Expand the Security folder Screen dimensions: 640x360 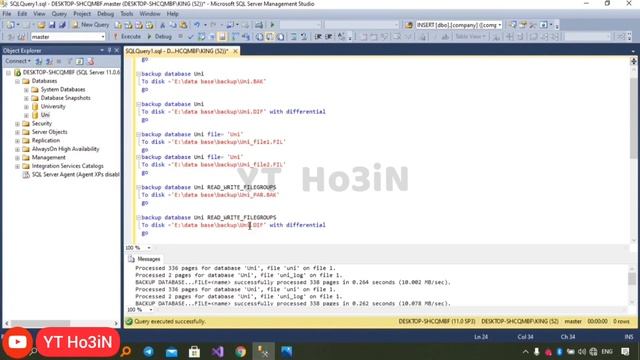click(x=18, y=123)
